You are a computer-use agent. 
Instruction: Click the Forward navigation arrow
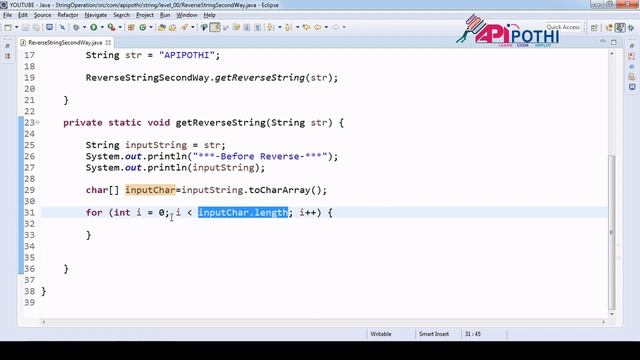(x=335, y=27)
